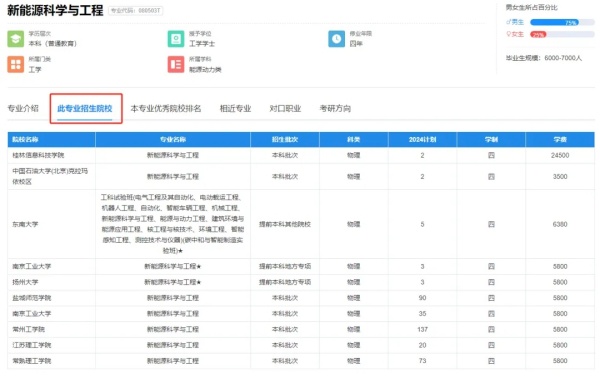The height and width of the screenshot is (377, 600).
Task: Select the 常州工学院 school name
Action: pyautogui.click(x=28, y=329)
